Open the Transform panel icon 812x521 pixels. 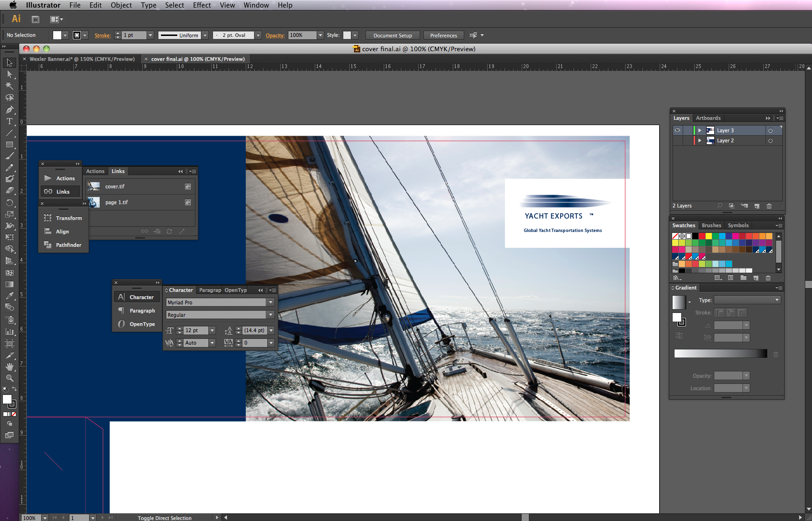point(48,218)
